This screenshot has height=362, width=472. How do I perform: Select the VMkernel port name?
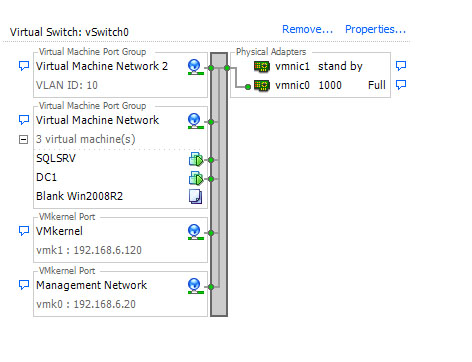(59, 231)
